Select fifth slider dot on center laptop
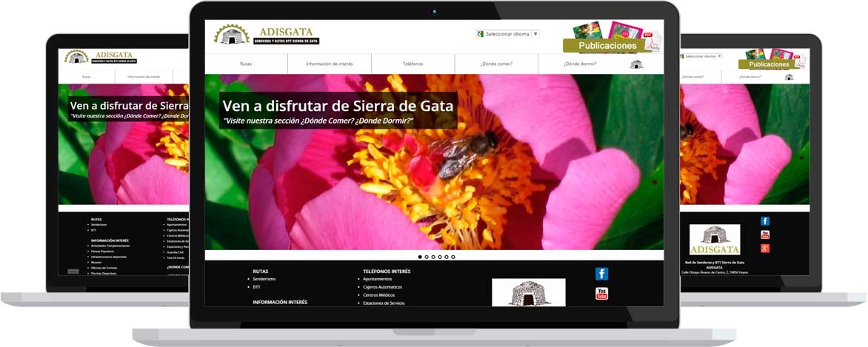 tap(447, 257)
